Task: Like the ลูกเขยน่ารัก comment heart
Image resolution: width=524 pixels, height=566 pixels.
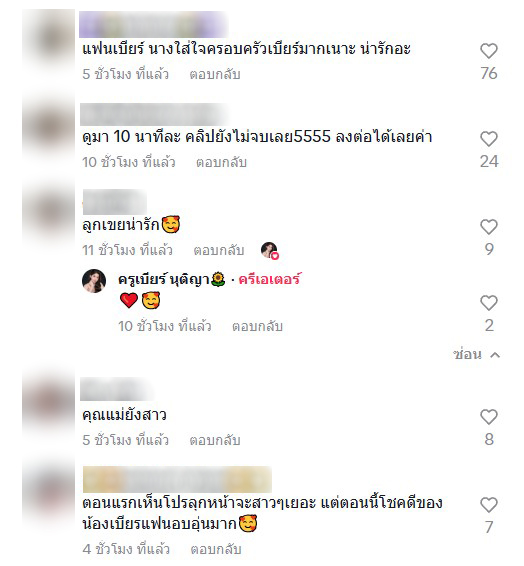Action: coord(489,227)
